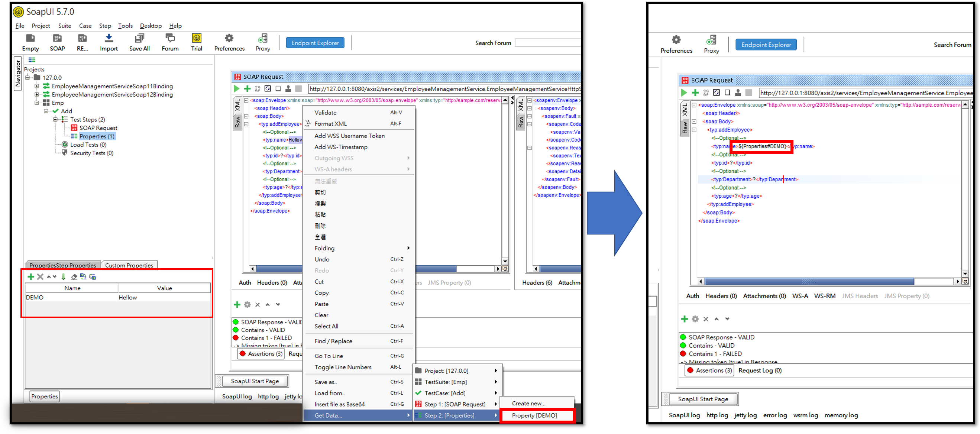Select SOAP Request test step in tree
The width and height of the screenshot is (980, 434).
[x=98, y=128]
